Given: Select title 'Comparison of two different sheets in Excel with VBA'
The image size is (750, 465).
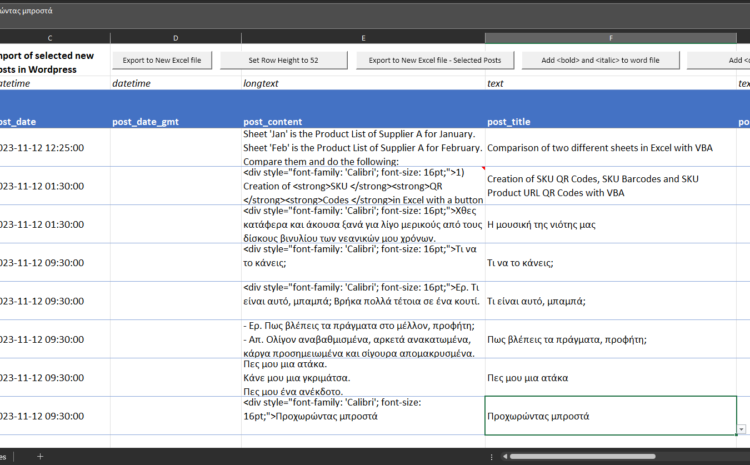Looking at the screenshot, I should coord(611,147).
